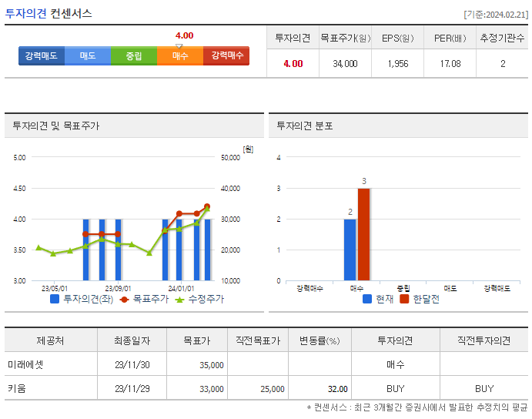Click the 강력매도 distribution axis label

click(x=497, y=289)
